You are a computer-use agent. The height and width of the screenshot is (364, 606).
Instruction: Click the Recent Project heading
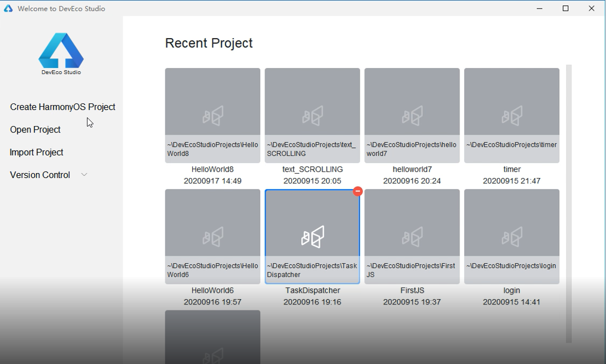[x=209, y=43]
